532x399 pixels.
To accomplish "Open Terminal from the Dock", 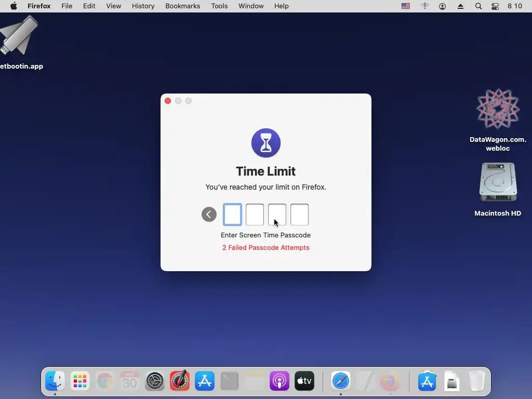I will (230, 381).
